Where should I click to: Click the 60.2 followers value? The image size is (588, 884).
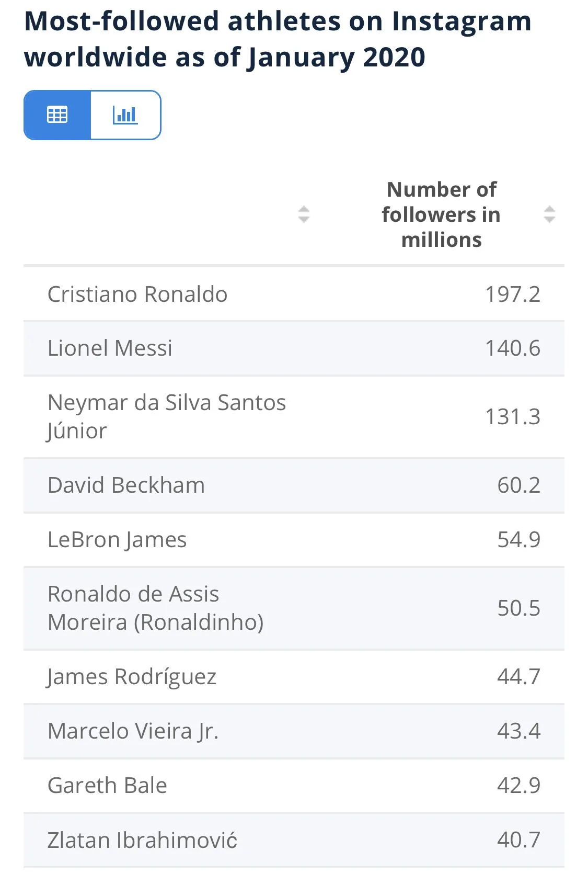tap(518, 485)
